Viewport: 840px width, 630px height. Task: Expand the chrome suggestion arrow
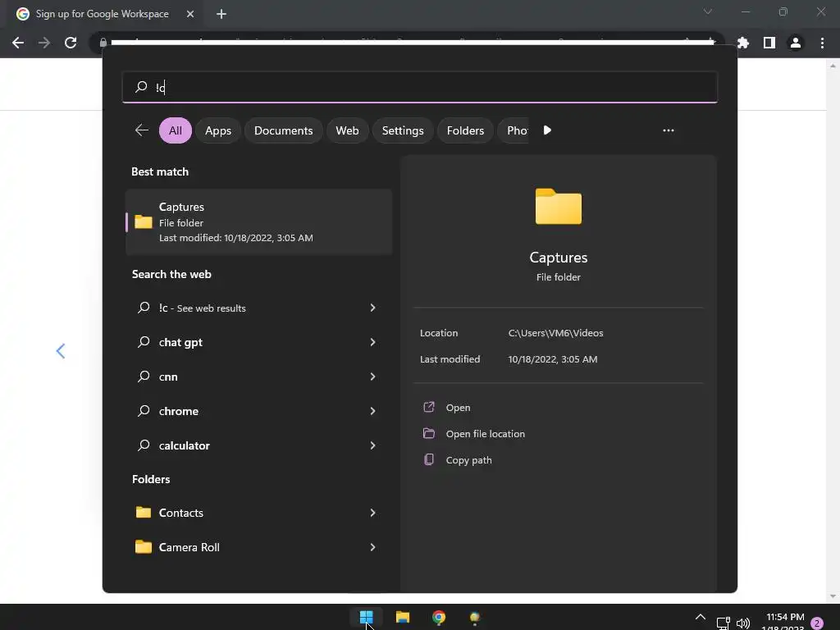(373, 411)
